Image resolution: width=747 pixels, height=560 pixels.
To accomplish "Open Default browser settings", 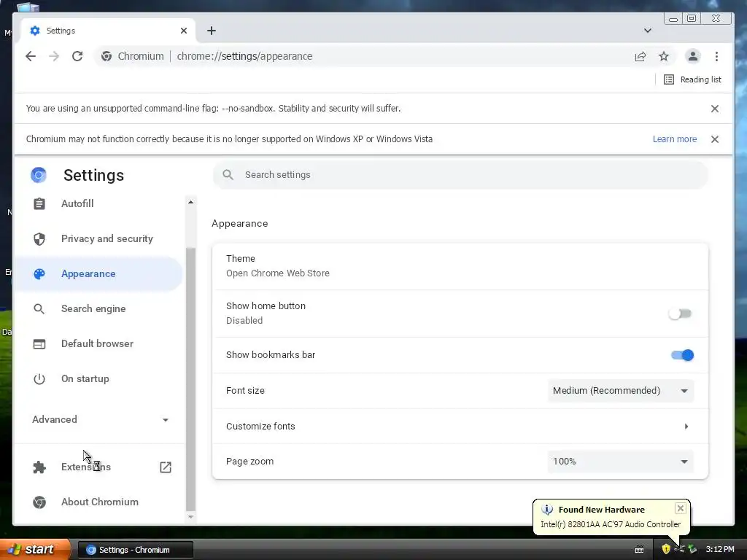I will pyautogui.click(x=98, y=344).
